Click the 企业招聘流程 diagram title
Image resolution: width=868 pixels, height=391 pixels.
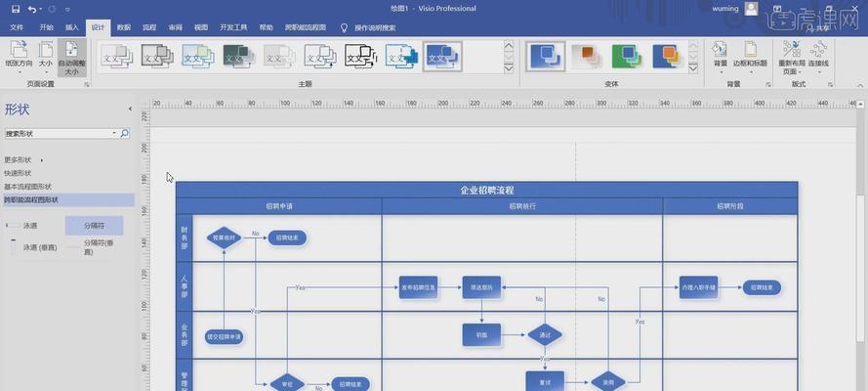[487, 190]
